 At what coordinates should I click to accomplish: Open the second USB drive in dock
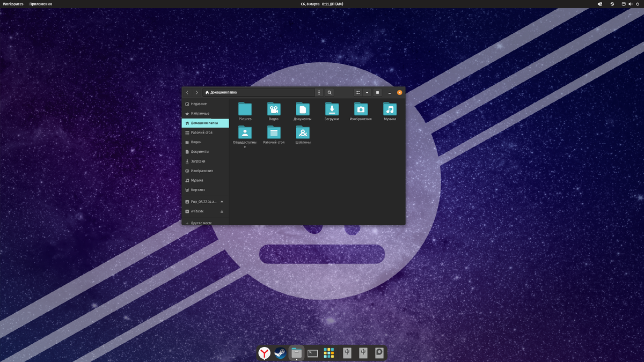click(363, 353)
